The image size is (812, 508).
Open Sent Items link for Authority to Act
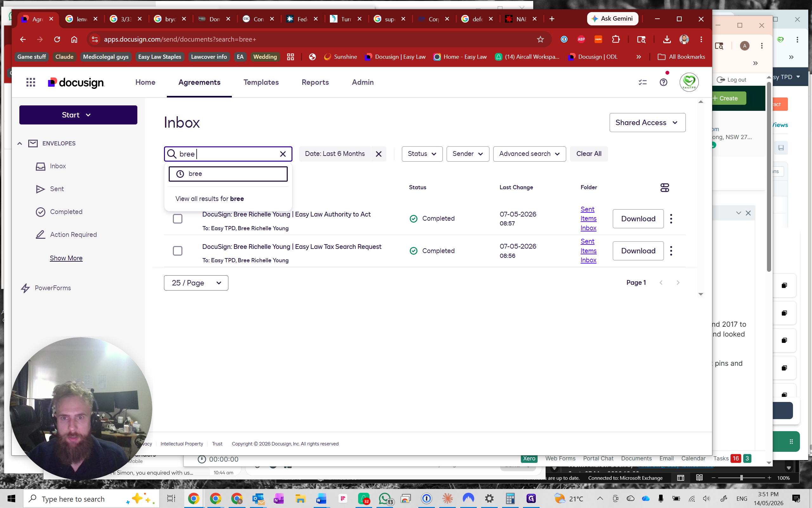coord(588,214)
